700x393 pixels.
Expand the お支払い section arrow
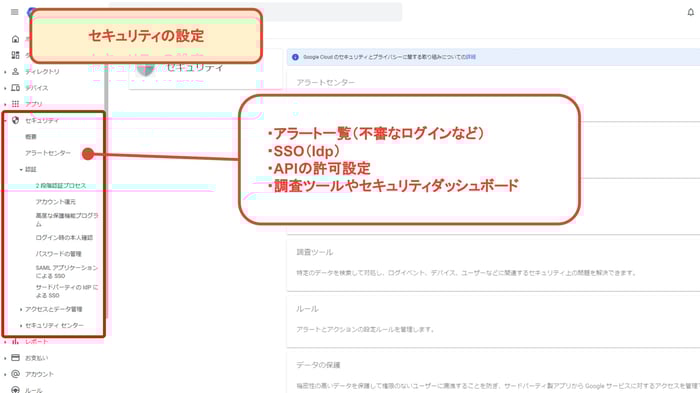(x=5, y=358)
